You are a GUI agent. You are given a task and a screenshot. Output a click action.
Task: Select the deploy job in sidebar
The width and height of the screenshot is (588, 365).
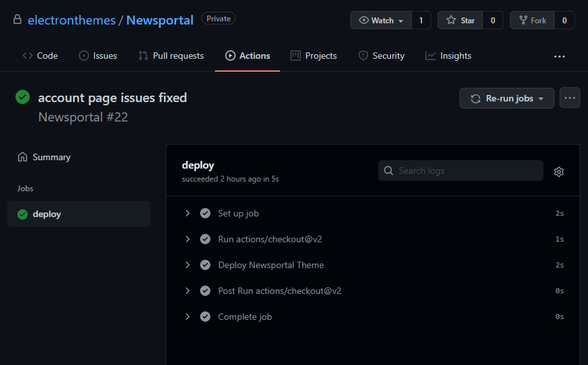coord(79,214)
